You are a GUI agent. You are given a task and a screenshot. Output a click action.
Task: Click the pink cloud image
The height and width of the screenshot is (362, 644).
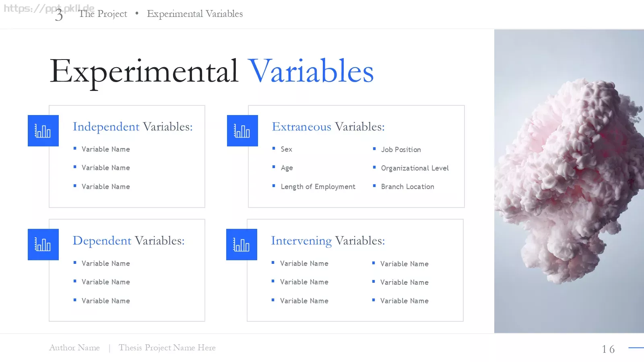click(569, 181)
